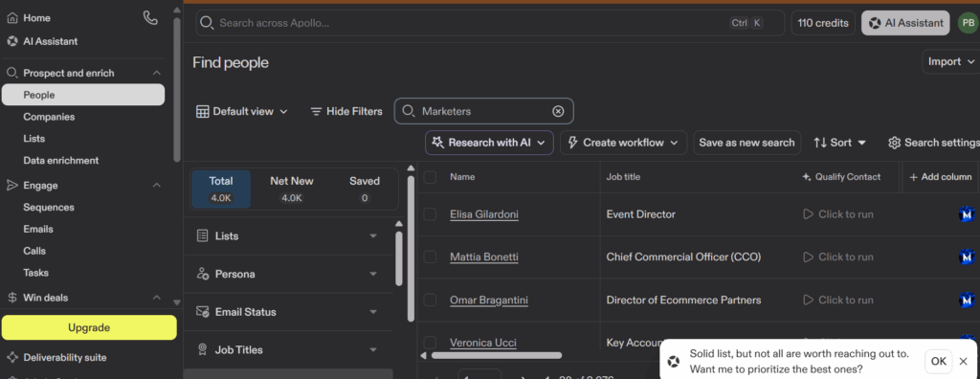Check Veronica Ucci's row checkbox
The image size is (980, 379).
pyautogui.click(x=430, y=342)
